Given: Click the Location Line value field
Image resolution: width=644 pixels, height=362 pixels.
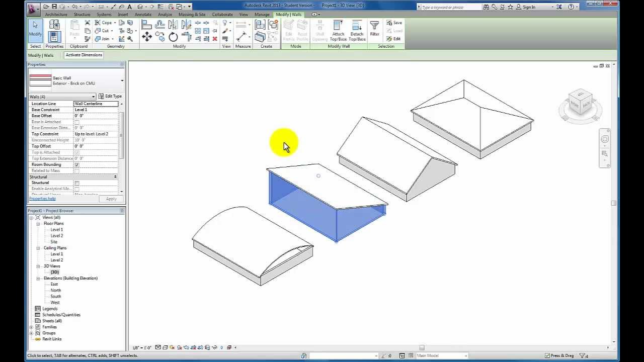Looking at the screenshot, I should [x=96, y=104].
